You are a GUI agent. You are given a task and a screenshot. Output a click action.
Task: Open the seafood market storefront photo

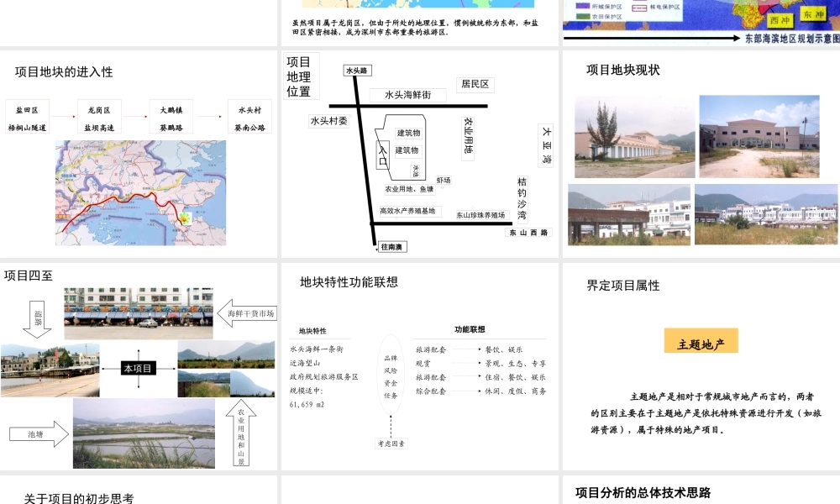click(139, 313)
